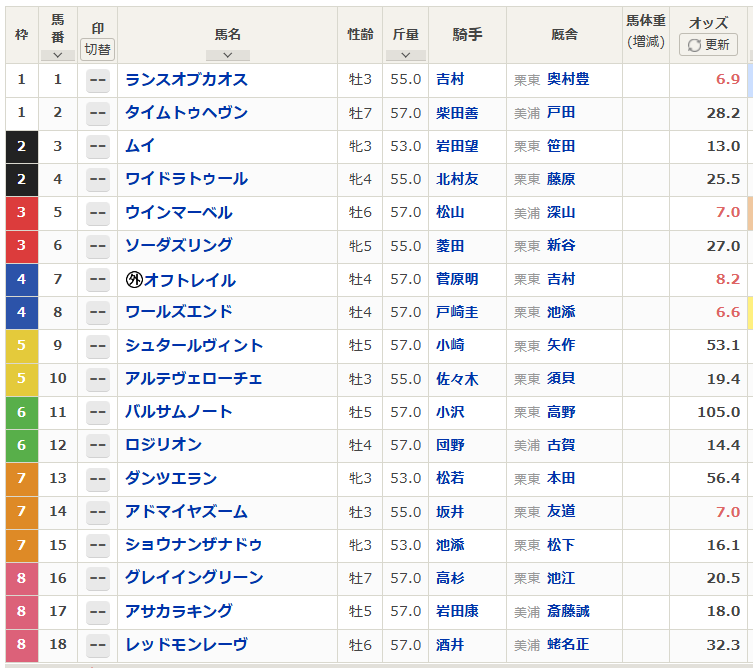Click jockey 岩田望 on ムイ's row
Image resolution: width=753 pixels, height=668 pixels.
pyautogui.click(x=457, y=146)
